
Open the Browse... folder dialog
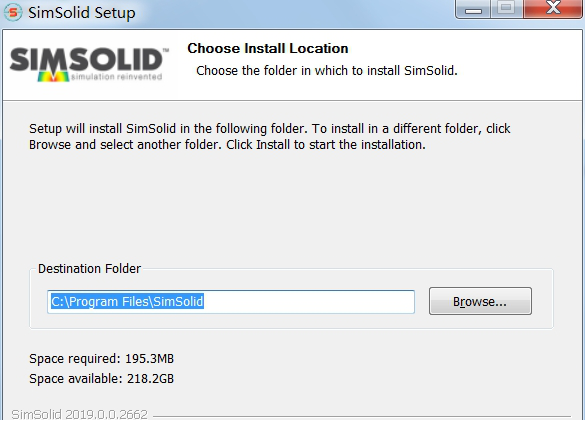(x=480, y=301)
